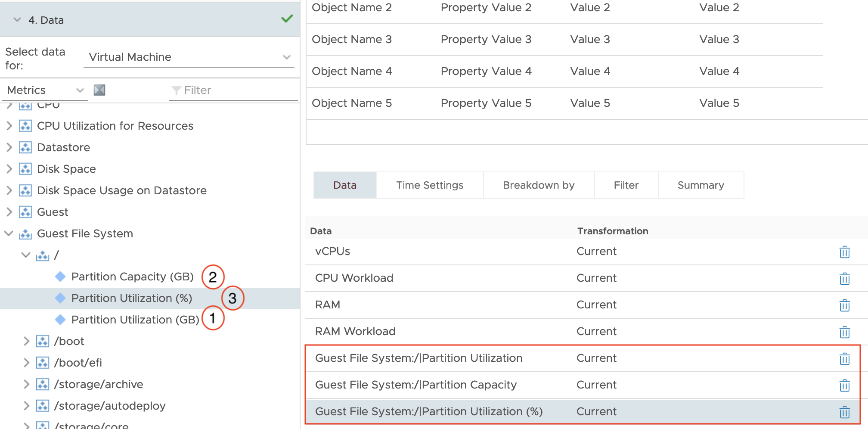868x429 pixels.
Task: Select the vCPUs data row label
Action: [332, 252]
